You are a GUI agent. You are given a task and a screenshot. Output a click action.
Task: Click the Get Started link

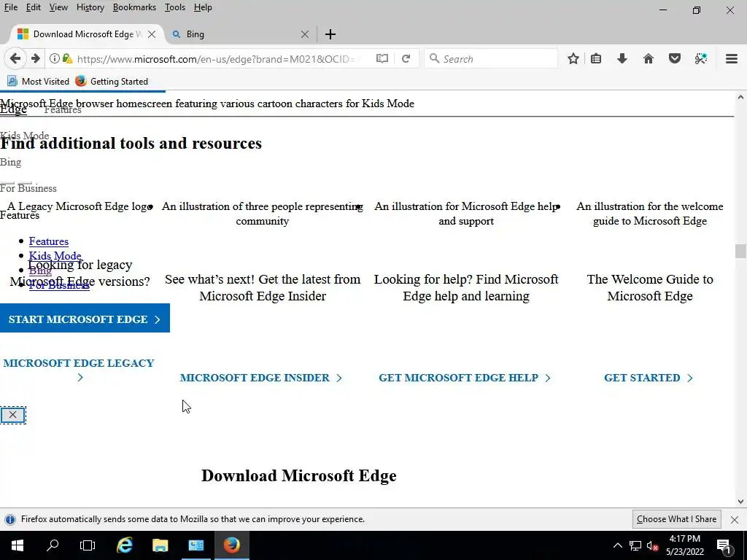point(649,378)
